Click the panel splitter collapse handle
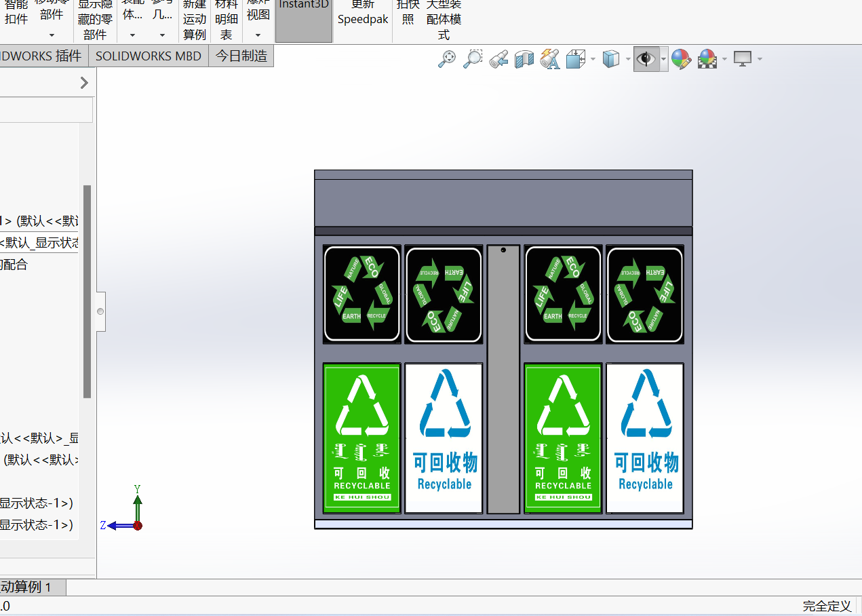This screenshot has height=616, width=862. [x=101, y=311]
